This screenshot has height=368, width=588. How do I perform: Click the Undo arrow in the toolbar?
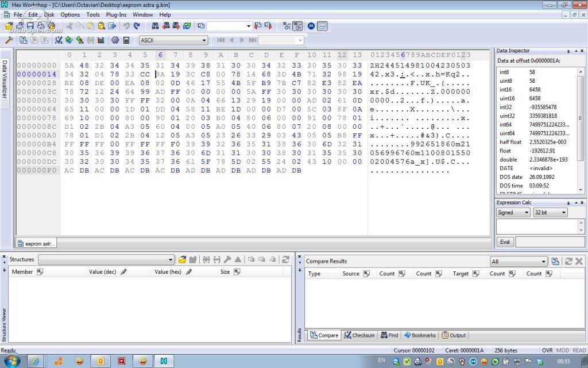click(126, 26)
